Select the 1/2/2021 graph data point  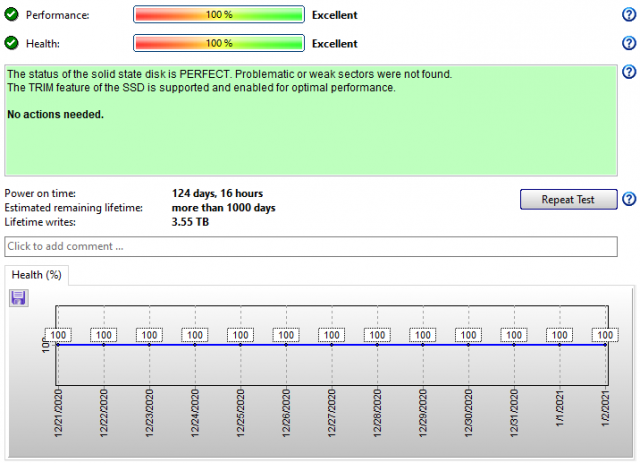pyautogui.click(x=605, y=345)
